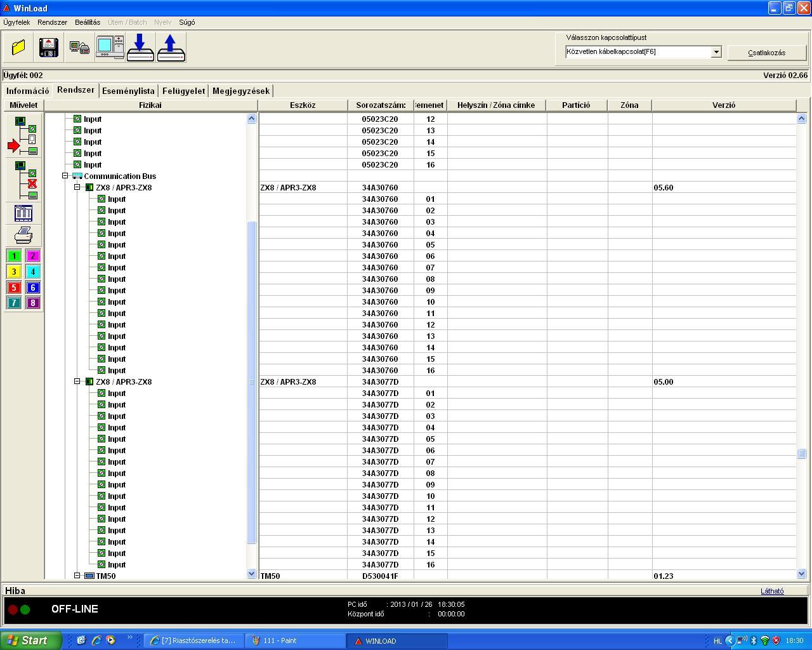Switch to the Eseménylista tab
The width and height of the screenshot is (812, 650).
click(x=128, y=91)
